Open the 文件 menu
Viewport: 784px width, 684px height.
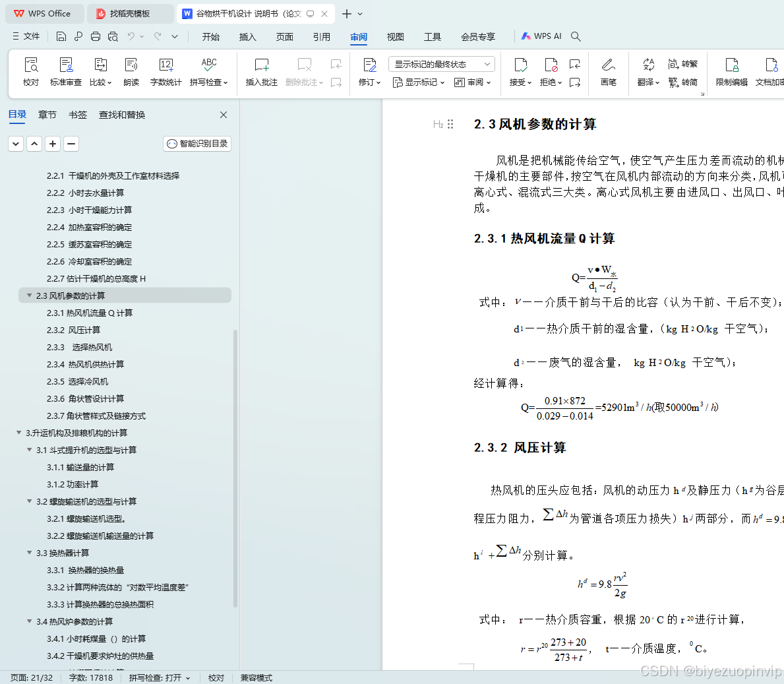point(26,36)
